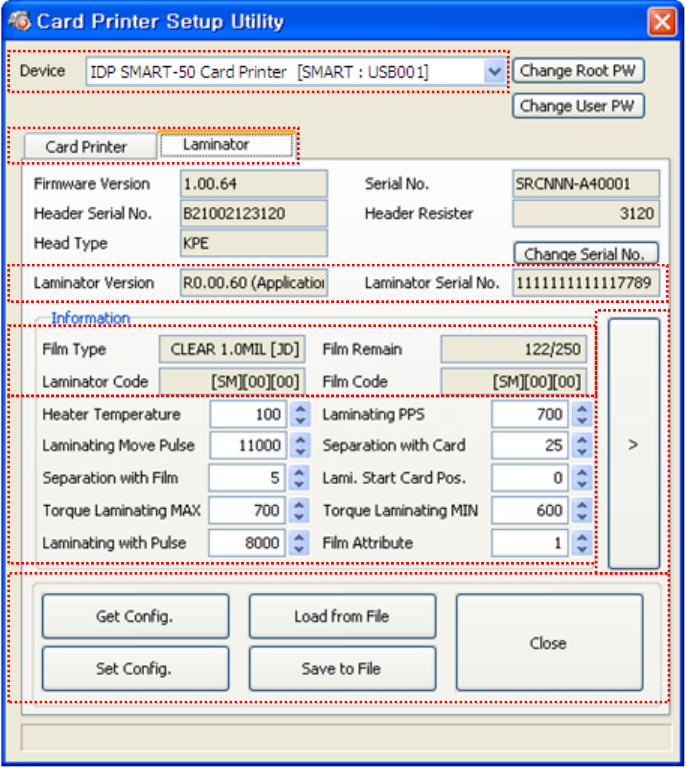Click the Header Resister field
Screen dimensions: 686x768
pos(586,214)
